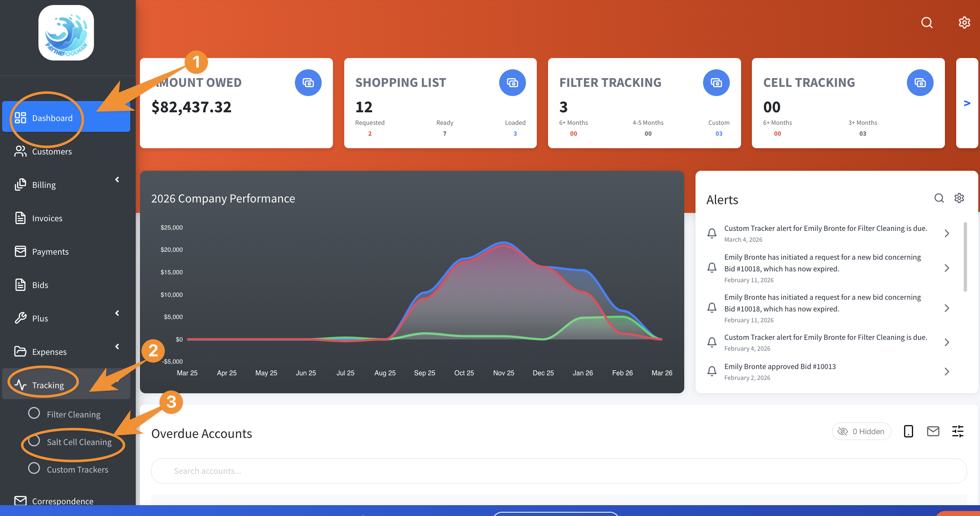Image resolution: width=980 pixels, height=516 pixels.
Task: Open settings gear in top header
Action: 964,23
